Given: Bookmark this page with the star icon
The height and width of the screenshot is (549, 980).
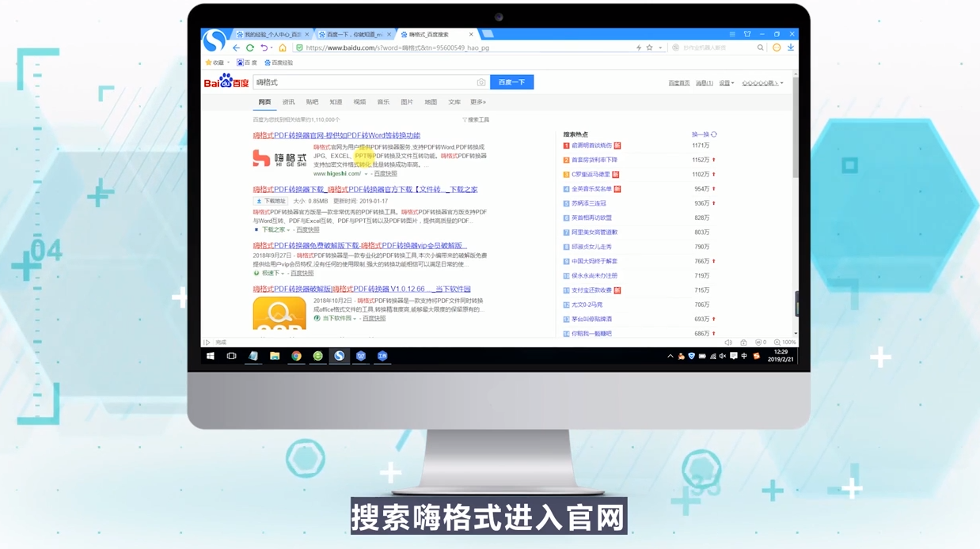Looking at the screenshot, I should tap(650, 48).
